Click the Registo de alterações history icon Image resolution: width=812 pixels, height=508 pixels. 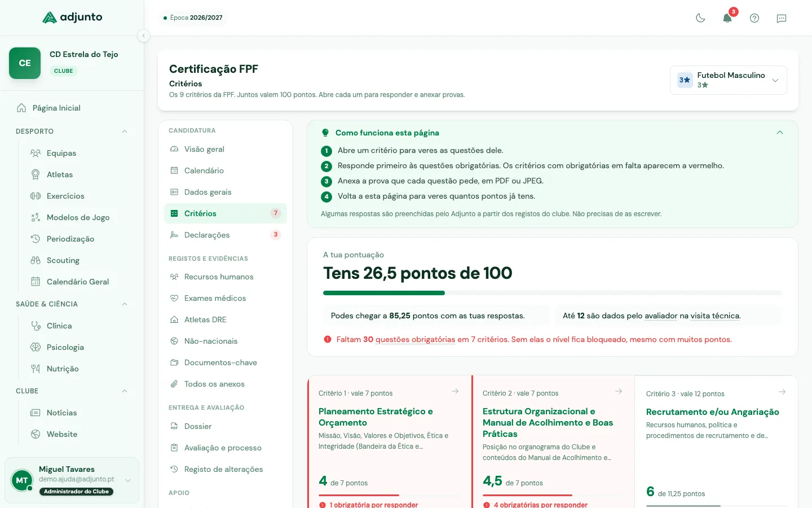[174, 469]
